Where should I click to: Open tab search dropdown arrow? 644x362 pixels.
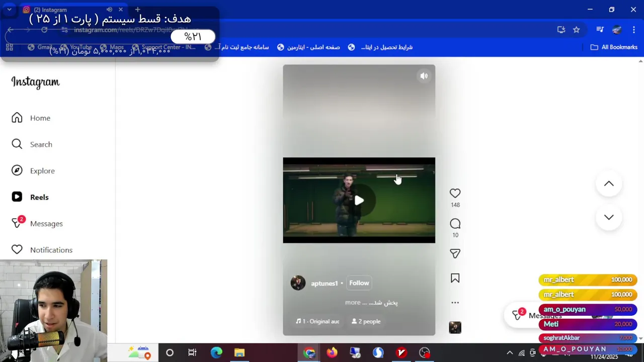coord(9,10)
